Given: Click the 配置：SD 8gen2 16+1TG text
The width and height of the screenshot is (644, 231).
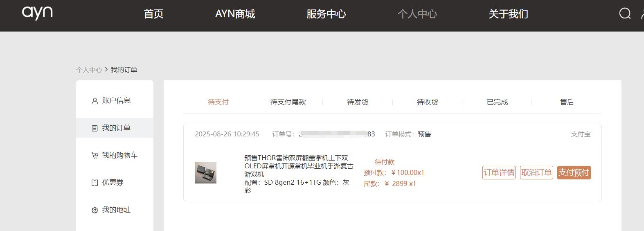Looking at the screenshot, I should tap(283, 182).
